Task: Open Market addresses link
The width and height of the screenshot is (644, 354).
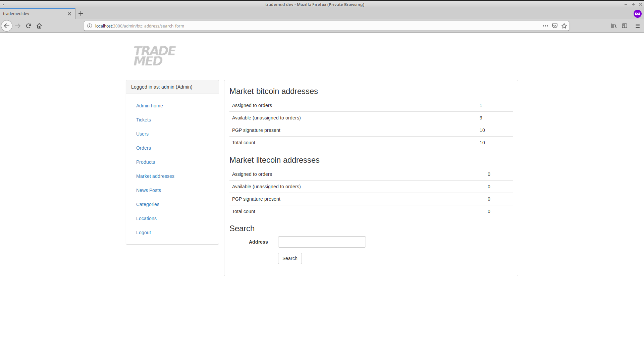Action: (155, 176)
